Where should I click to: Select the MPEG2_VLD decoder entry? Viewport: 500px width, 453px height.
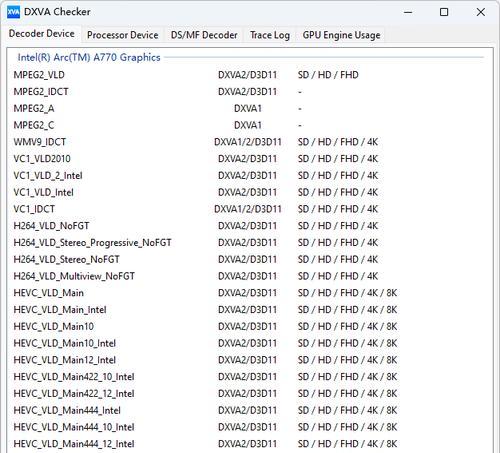click(x=249, y=75)
